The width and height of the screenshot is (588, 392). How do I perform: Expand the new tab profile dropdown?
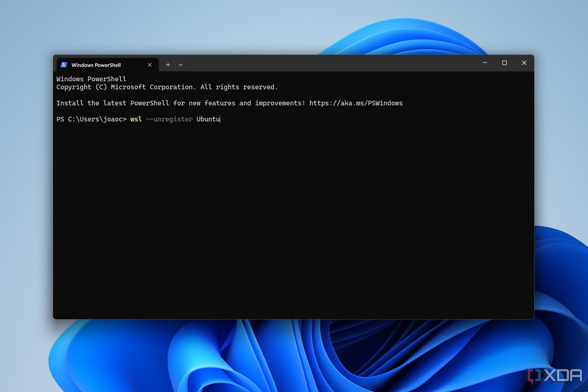pos(181,65)
